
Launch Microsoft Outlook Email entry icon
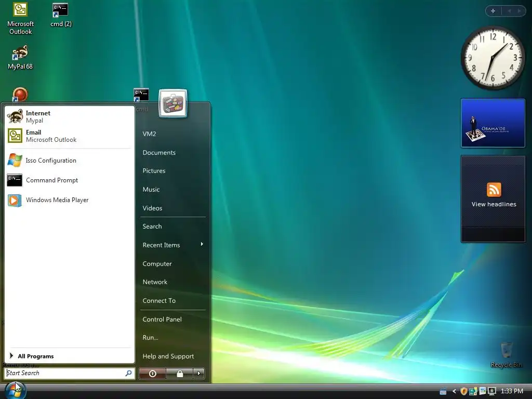point(15,136)
